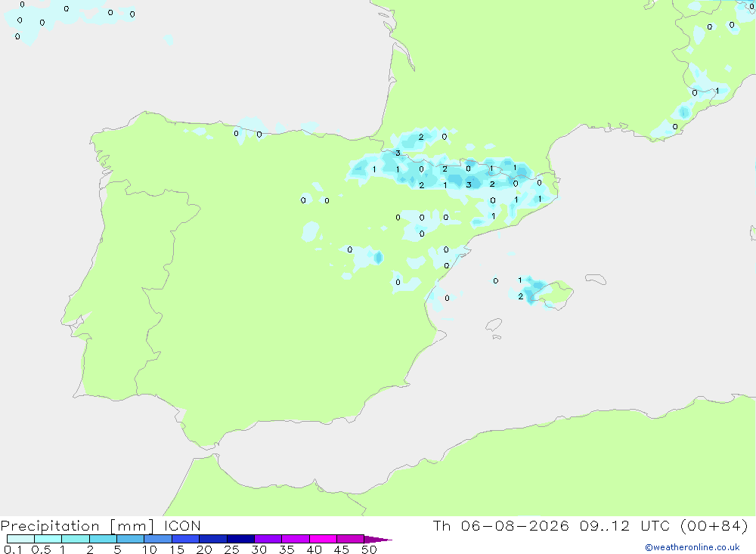Select the 30–35 mm violet legend box
The image size is (756, 554).
(268, 539)
